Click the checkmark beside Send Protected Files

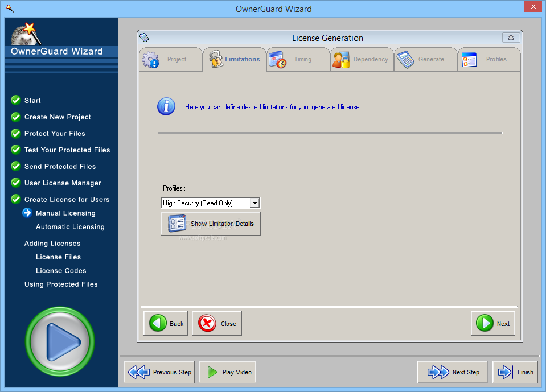coord(16,166)
